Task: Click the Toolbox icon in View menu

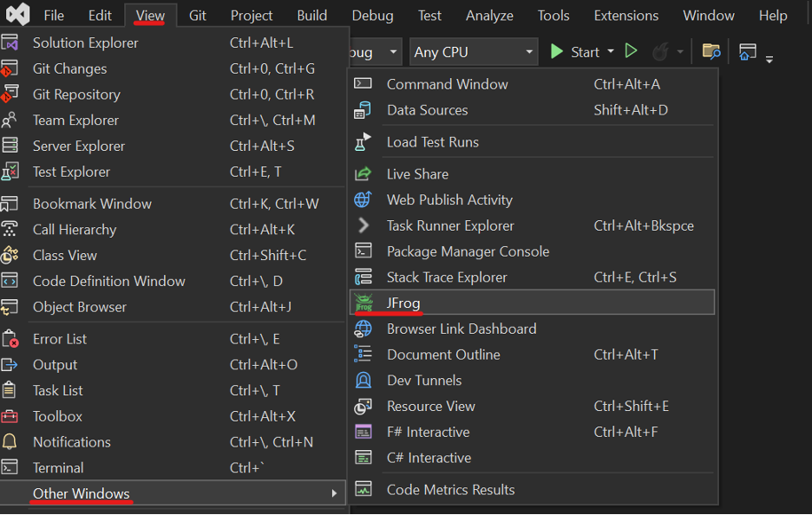Action: [x=10, y=416]
